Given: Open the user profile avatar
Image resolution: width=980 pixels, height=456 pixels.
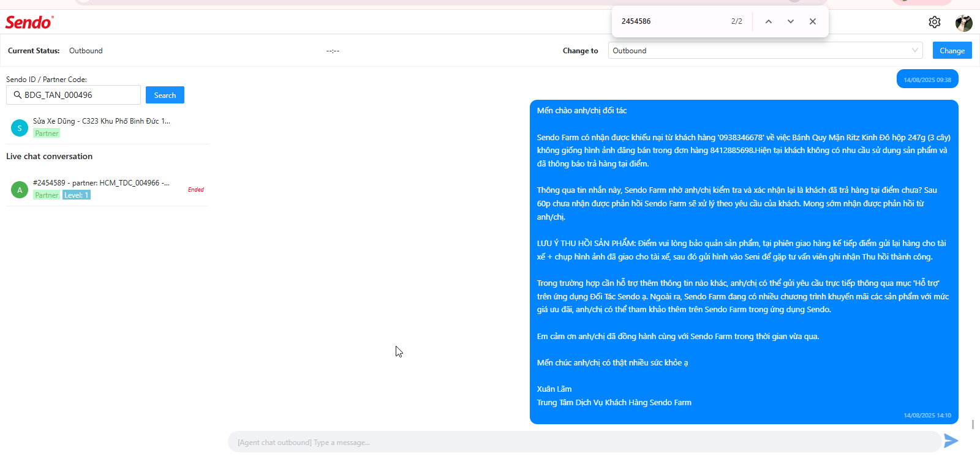Looking at the screenshot, I should (x=963, y=23).
